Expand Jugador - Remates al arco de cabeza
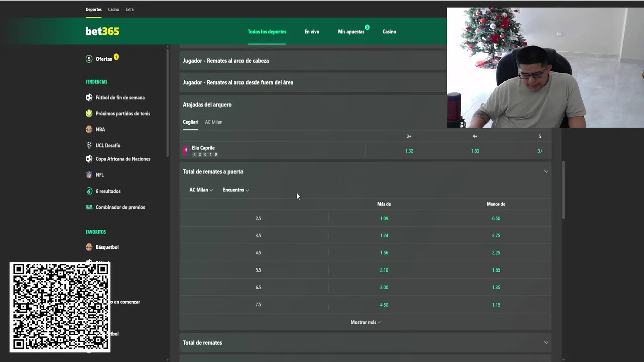The image size is (644, 362). click(313, 61)
